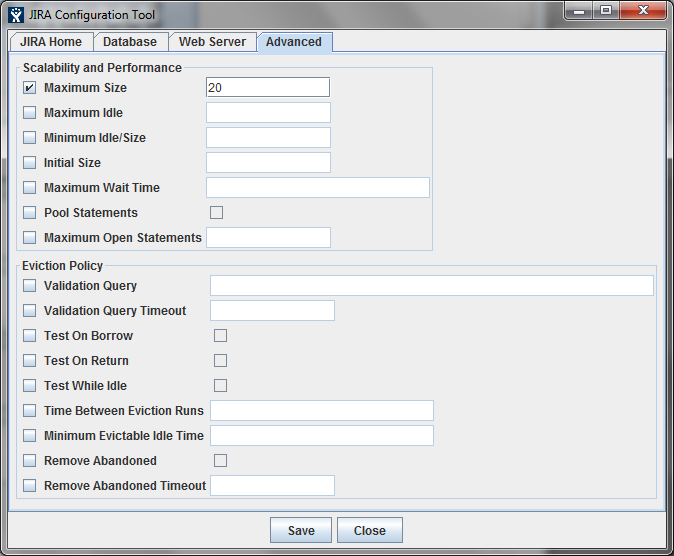Click the Maximum Size field containing 20
Viewport: 674px width, 556px height.
coord(268,88)
